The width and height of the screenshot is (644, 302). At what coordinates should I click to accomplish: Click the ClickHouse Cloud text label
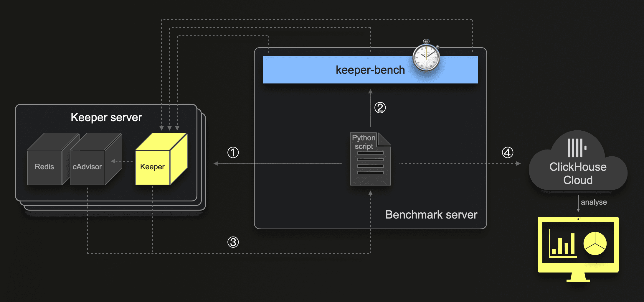578,173
